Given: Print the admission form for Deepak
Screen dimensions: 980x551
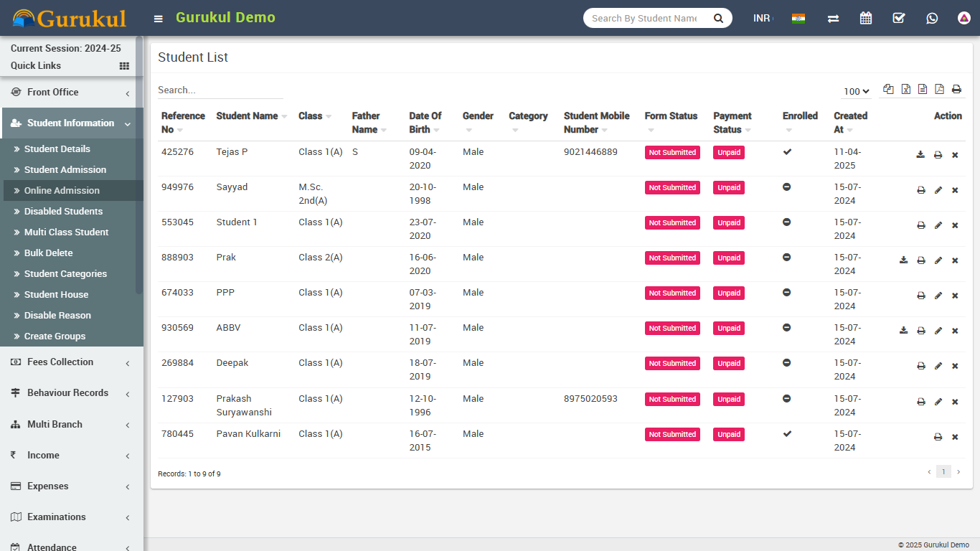Looking at the screenshot, I should click(921, 366).
